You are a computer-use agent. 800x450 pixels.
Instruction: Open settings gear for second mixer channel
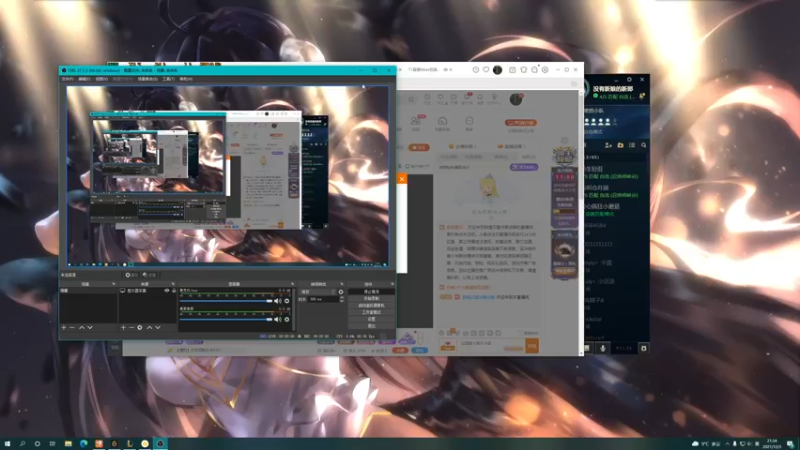[287, 319]
